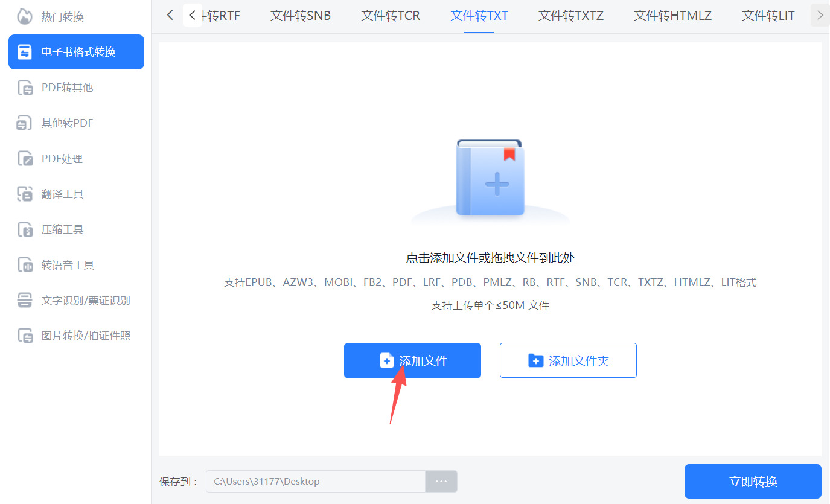
Task: Switch to the 文件转TCR tab
Action: tap(391, 16)
